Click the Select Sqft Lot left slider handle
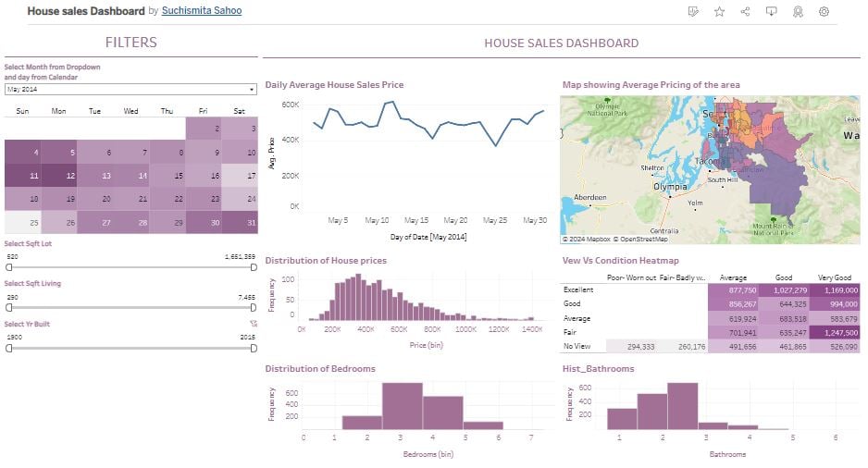 (9, 267)
